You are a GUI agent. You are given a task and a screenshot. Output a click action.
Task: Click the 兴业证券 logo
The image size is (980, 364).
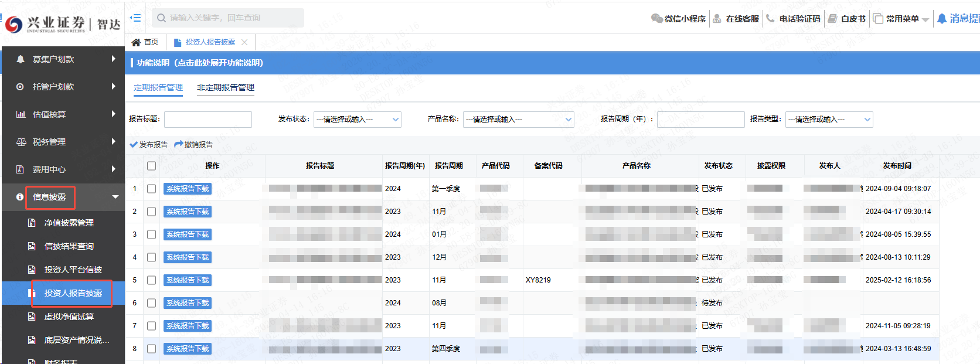(63, 23)
